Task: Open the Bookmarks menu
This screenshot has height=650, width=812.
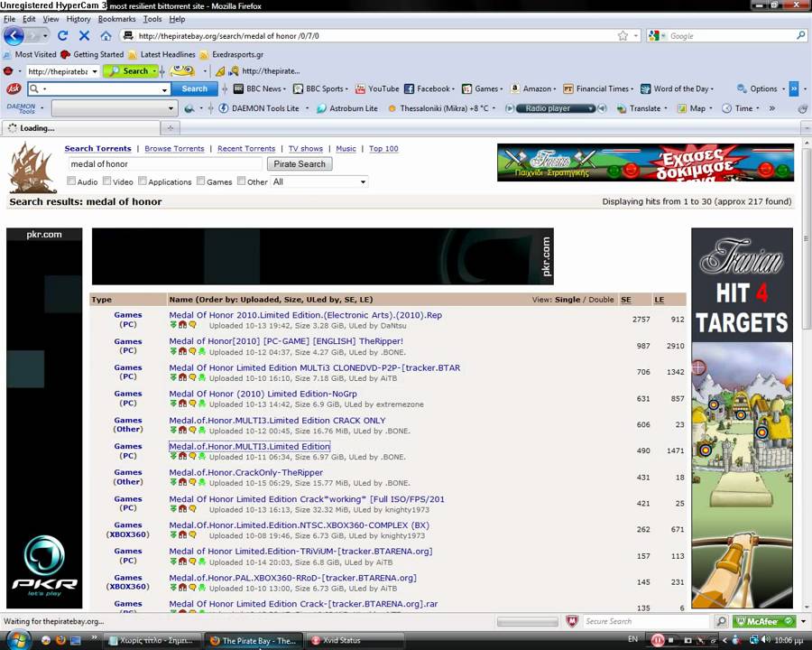Action: (x=116, y=19)
